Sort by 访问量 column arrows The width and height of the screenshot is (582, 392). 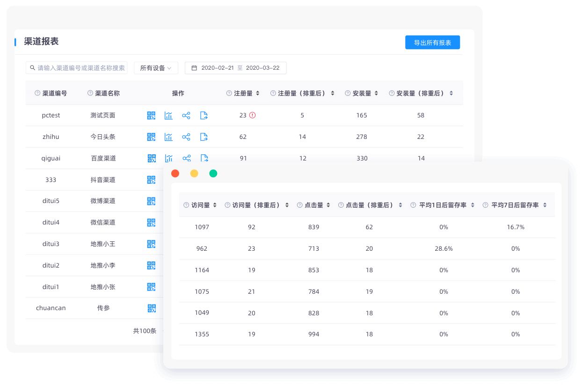click(x=215, y=205)
